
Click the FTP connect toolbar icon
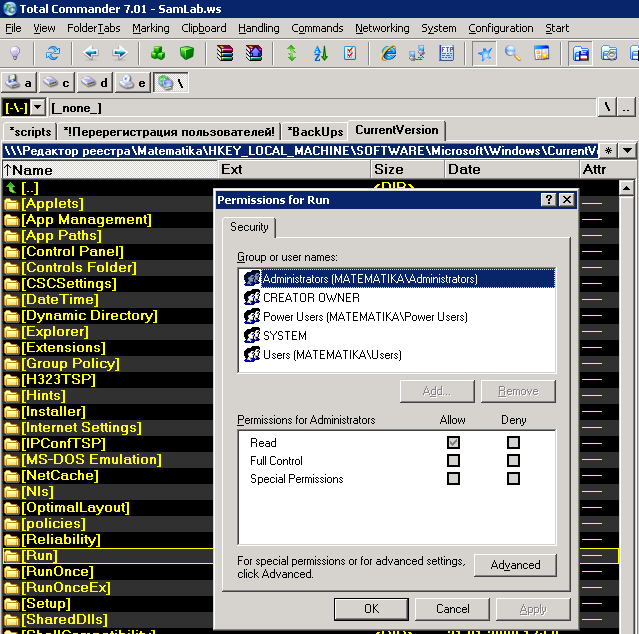coord(446,53)
